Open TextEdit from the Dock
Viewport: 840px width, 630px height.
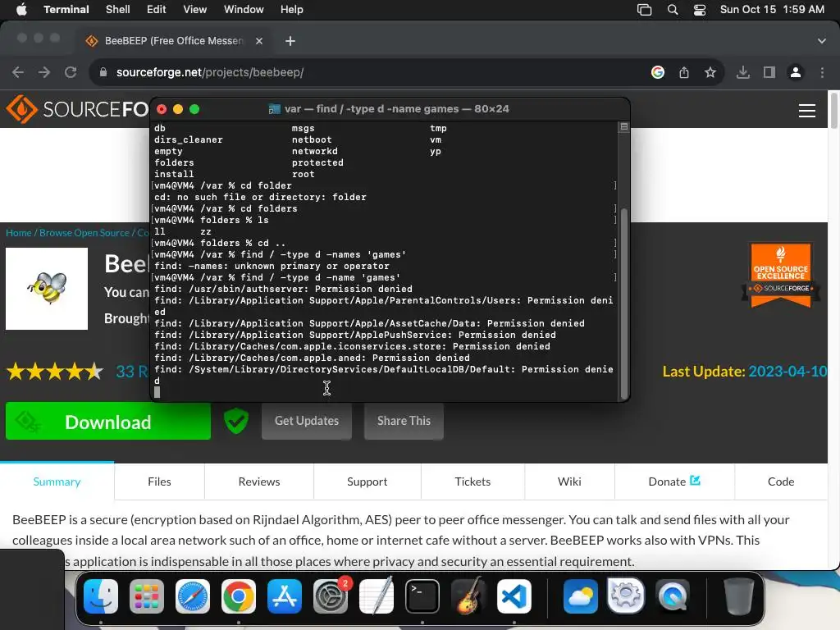(x=376, y=596)
